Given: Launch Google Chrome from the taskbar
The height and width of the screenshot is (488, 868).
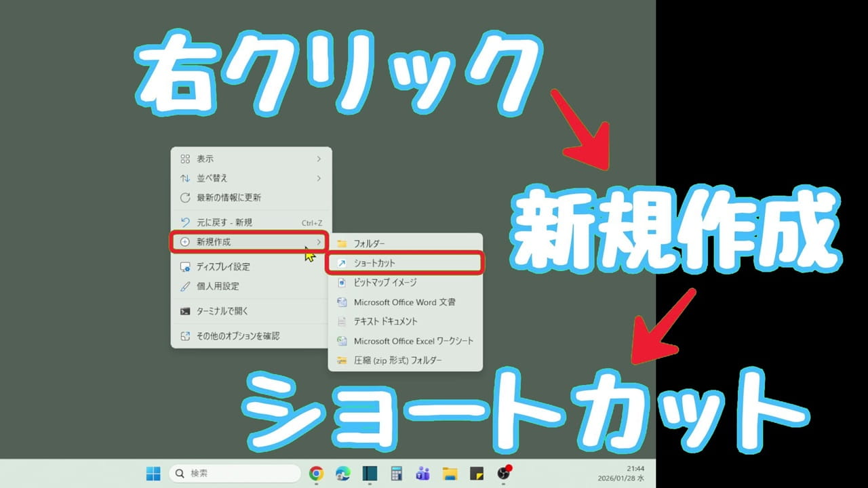Looking at the screenshot, I should [x=315, y=473].
